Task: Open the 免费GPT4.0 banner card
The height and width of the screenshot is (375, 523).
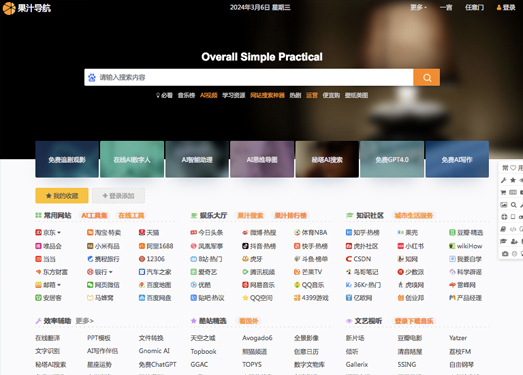Action: coord(392,159)
